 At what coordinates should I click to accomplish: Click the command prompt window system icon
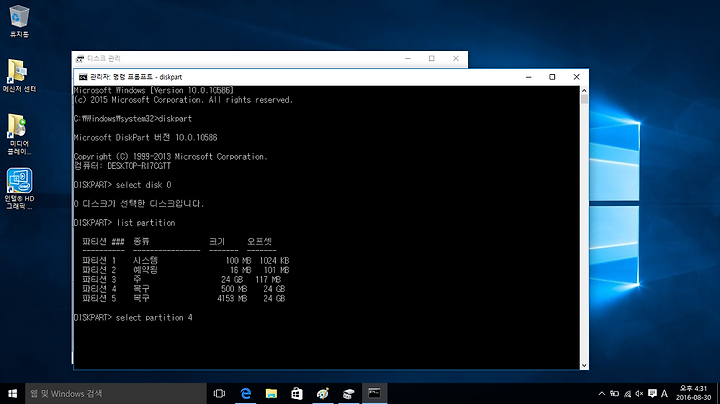(x=83, y=77)
